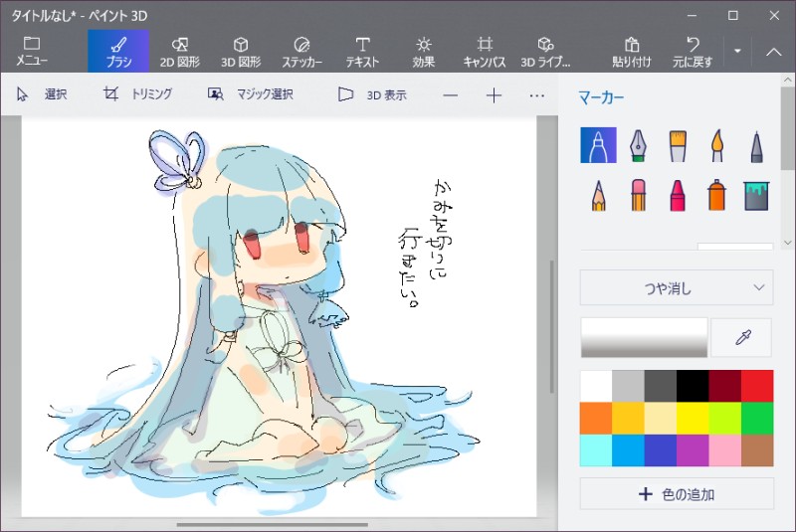This screenshot has height=532, width=796.
Task: Choose the orange color swatch
Action: pos(596,419)
